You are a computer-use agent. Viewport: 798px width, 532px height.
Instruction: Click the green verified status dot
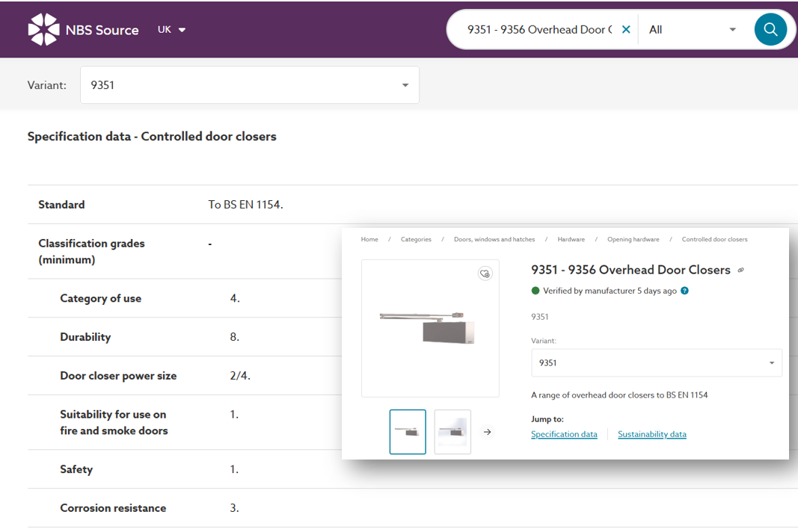click(535, 291)
